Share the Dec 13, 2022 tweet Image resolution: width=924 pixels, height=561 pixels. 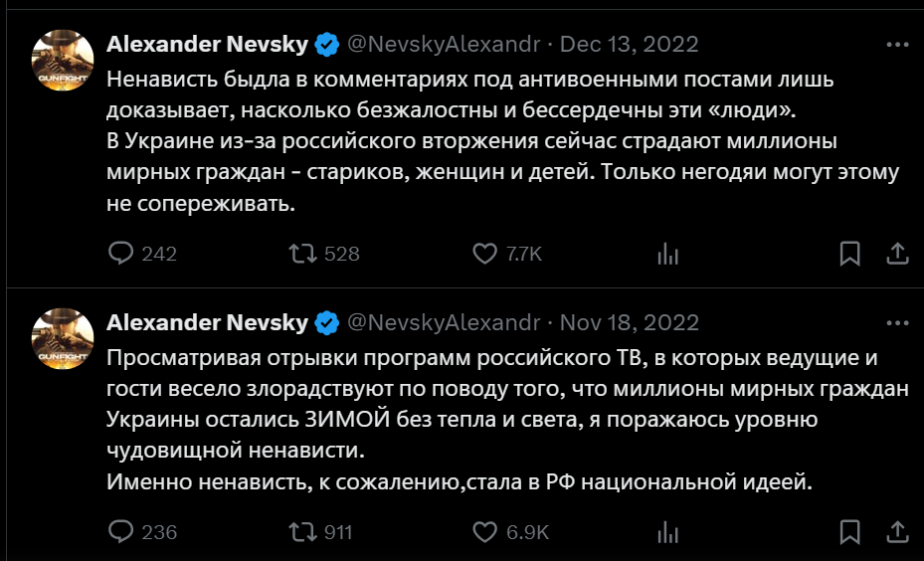click(x=897, y=254)
